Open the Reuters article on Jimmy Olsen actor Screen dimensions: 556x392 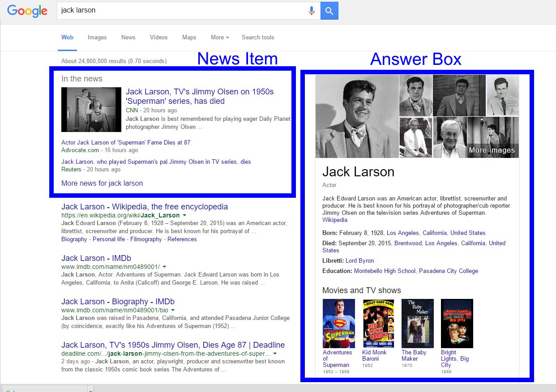coord(156,162)
